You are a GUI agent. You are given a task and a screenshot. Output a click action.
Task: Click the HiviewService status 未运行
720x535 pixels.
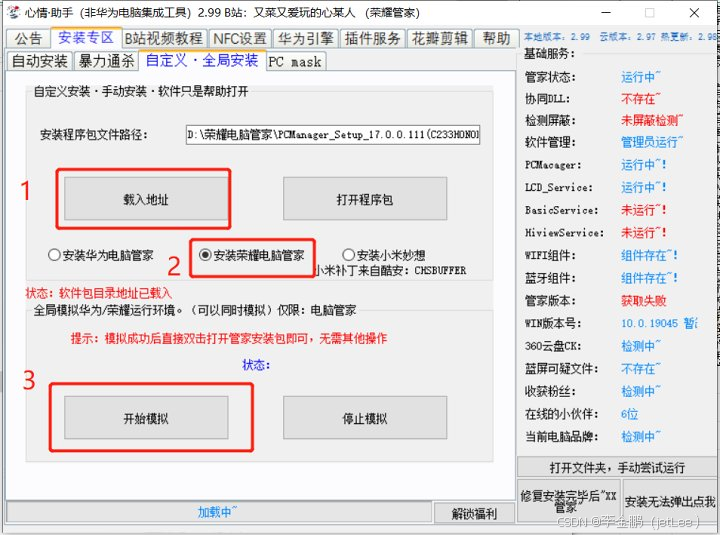(644, 232)
